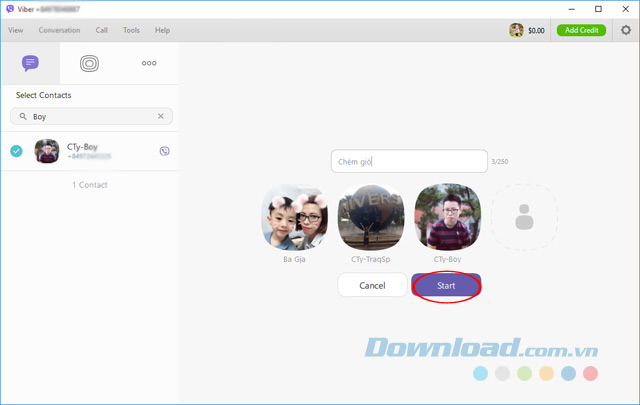
Task: Select the CTy-Boy participant photo
Action: pyautogui.click(x=448, y=216)
